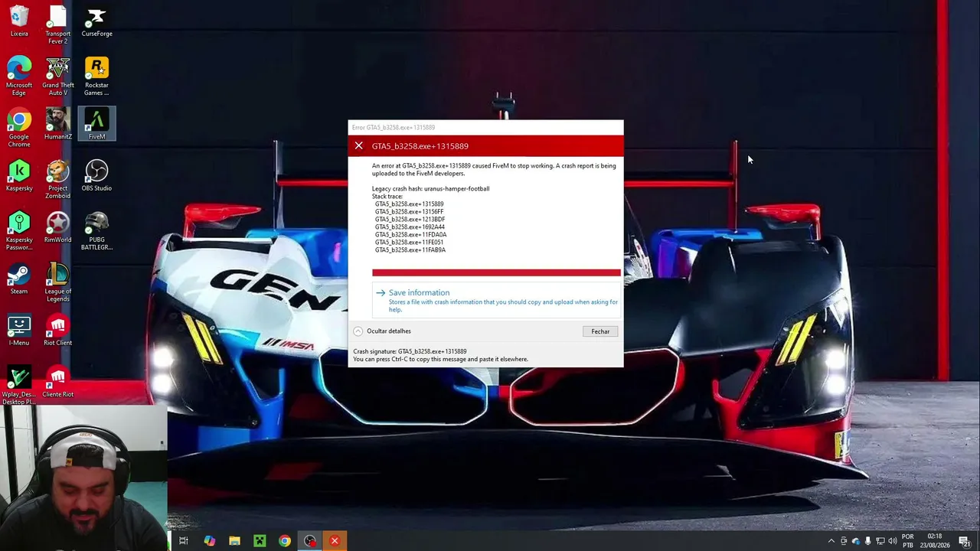Click the FiveM desktop shortcut
The width and height of the screenshot is (980, 551).
(96, 124)
